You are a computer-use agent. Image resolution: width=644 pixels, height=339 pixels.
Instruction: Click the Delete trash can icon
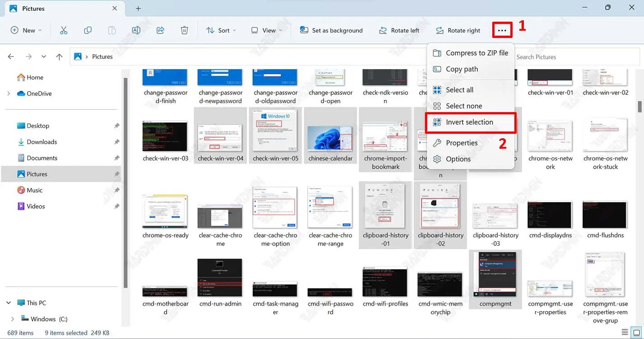184,30
